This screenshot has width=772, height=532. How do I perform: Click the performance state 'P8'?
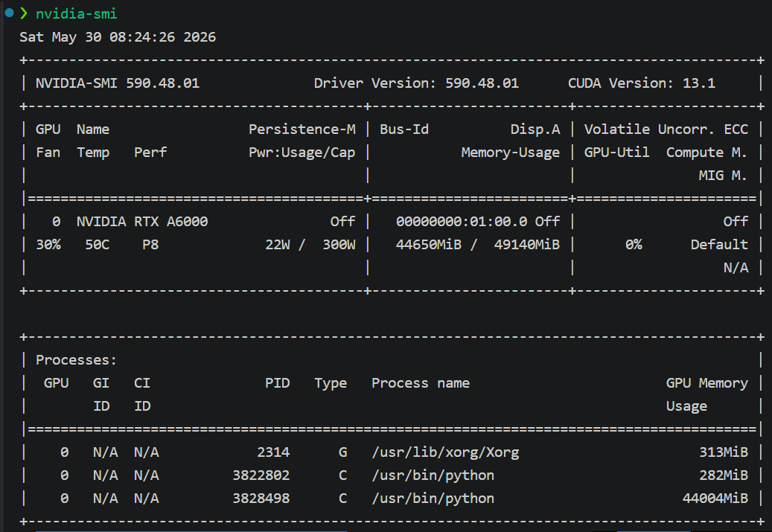150,245
